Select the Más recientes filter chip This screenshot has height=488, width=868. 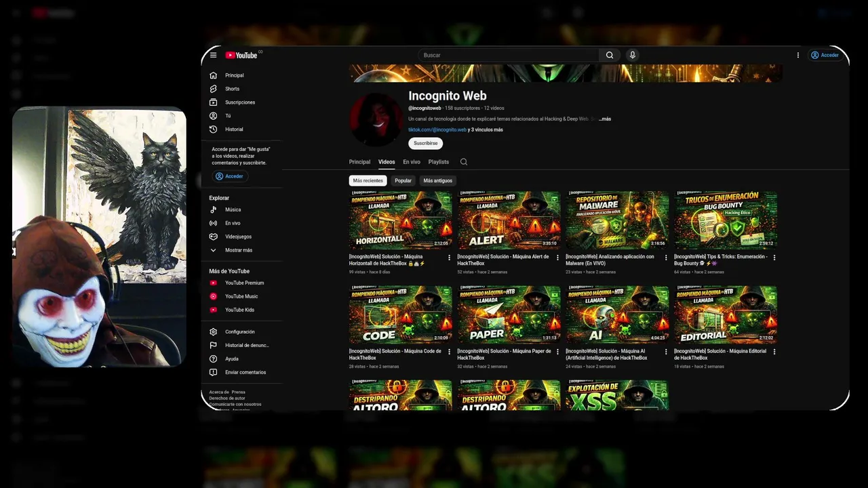(x=368, y=180)
